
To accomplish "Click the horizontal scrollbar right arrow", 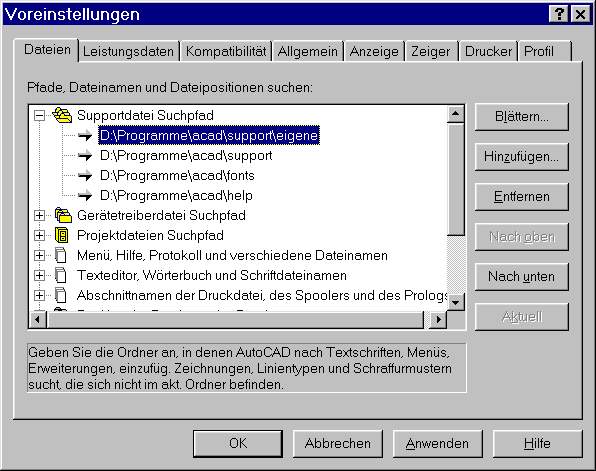I will point(439,320).
